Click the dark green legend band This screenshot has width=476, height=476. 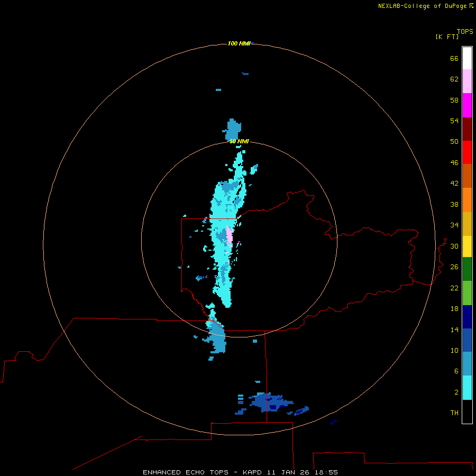coord(467,269)
